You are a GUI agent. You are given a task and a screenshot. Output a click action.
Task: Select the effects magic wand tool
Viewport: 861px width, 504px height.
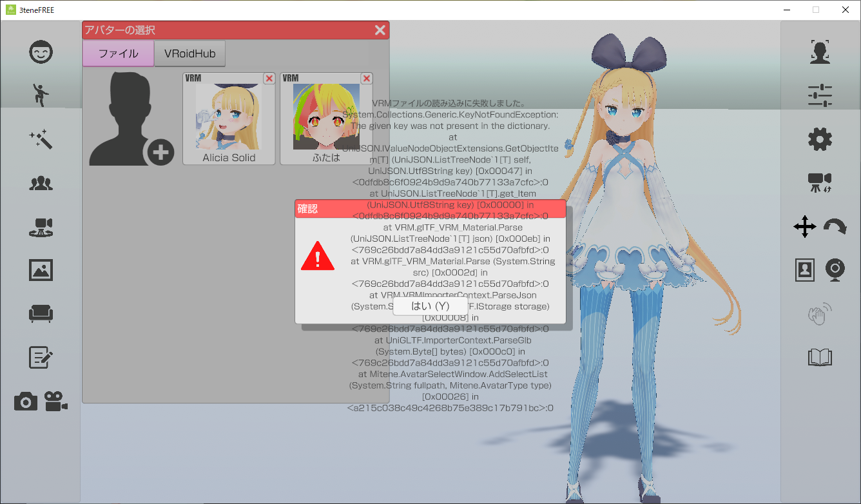pos(41,139)
